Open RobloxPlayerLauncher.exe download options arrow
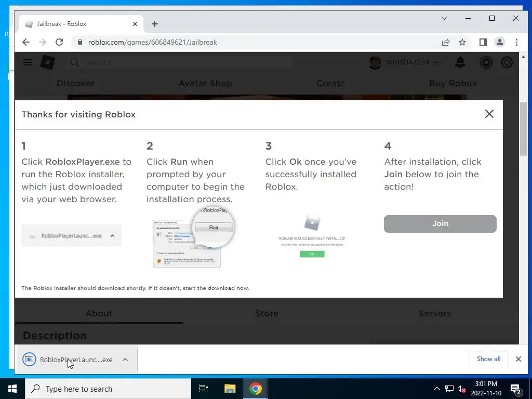Image resolution: width=532 pixels, height=399 pixels. click(125, 360)
